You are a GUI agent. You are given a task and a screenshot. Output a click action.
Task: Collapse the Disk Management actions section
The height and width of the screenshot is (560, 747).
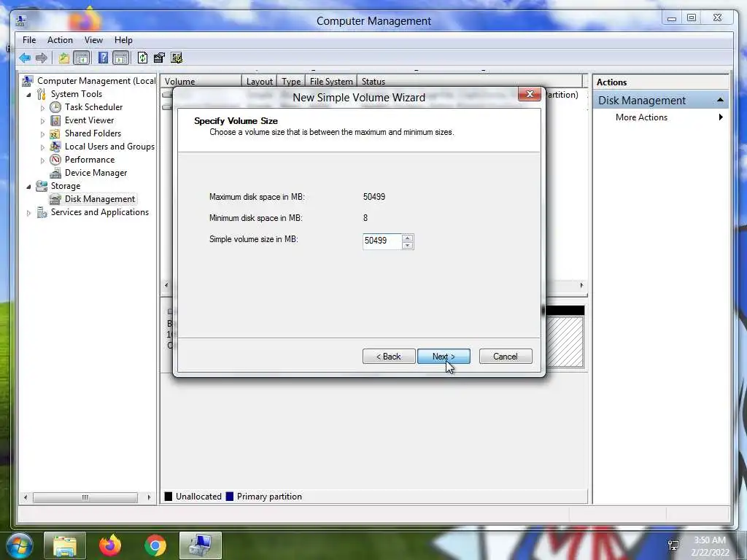(x=720, y=100)
